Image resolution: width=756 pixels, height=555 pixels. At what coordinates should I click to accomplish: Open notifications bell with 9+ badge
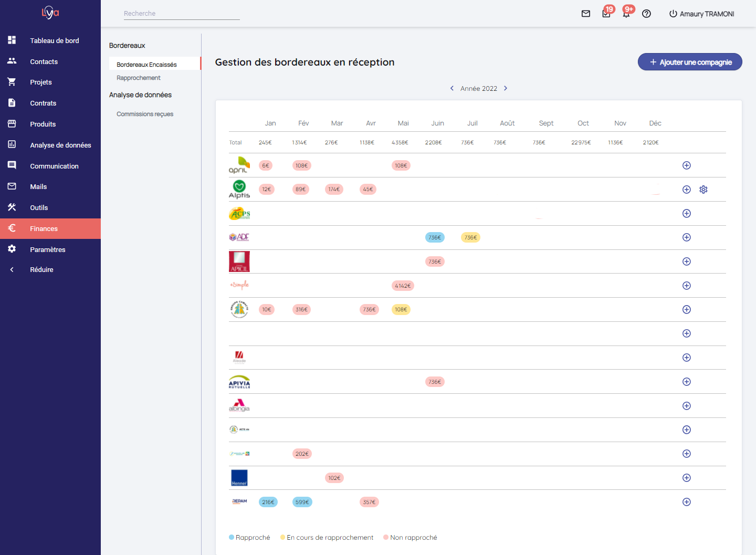(x=626, y=14)
